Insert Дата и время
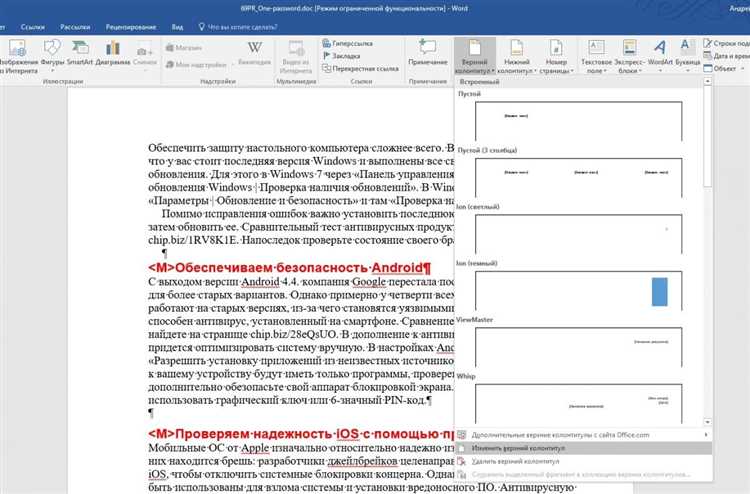Viewport: 750px width, 494px height. pos(727,56)
